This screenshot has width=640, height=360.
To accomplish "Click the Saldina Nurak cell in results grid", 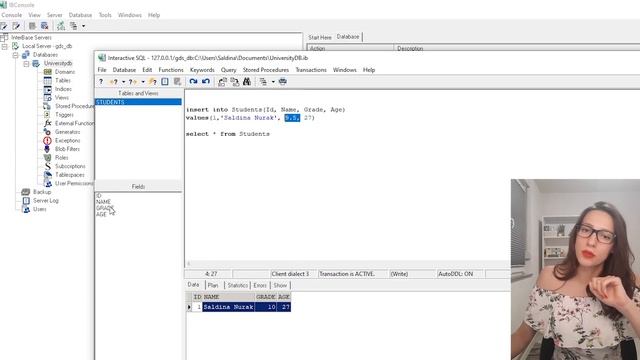I will click(x=228, y=307).
